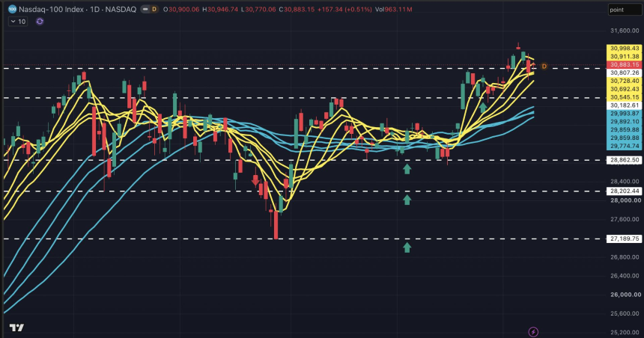This screenshot has height=338, width=644.
Task: Click the yellow 30,692.43 price label
Action: click(x=624, y=89)
